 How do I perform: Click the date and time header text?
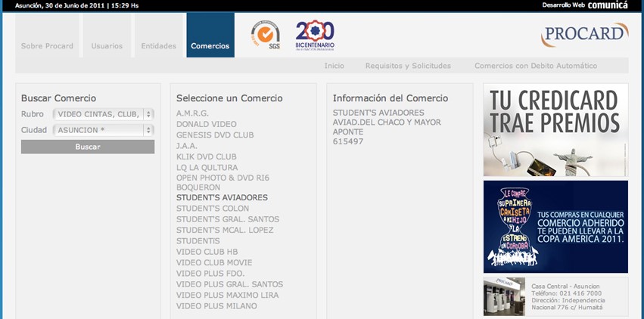tap(76, 5)
